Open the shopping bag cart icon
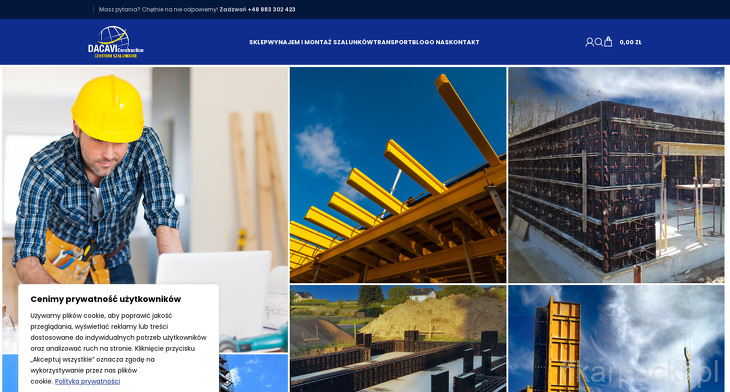This screenshot has height=392, width=730. 608,42
